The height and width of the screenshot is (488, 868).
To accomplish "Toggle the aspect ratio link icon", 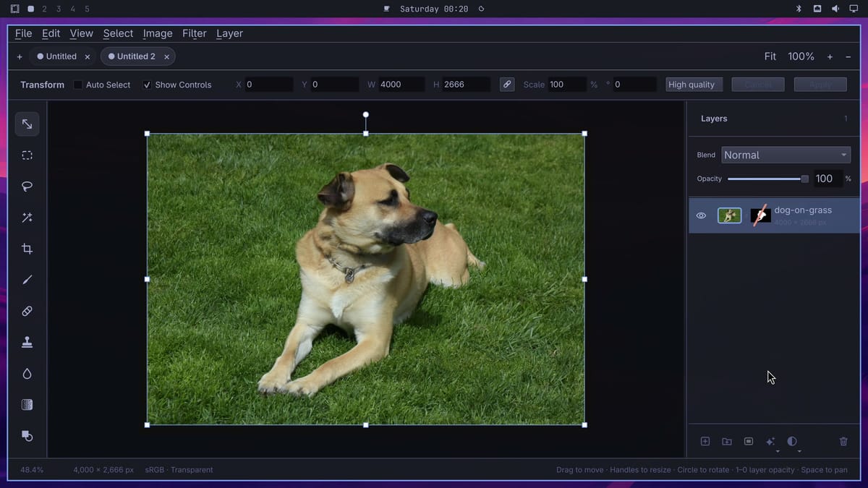I will (507, 85).
